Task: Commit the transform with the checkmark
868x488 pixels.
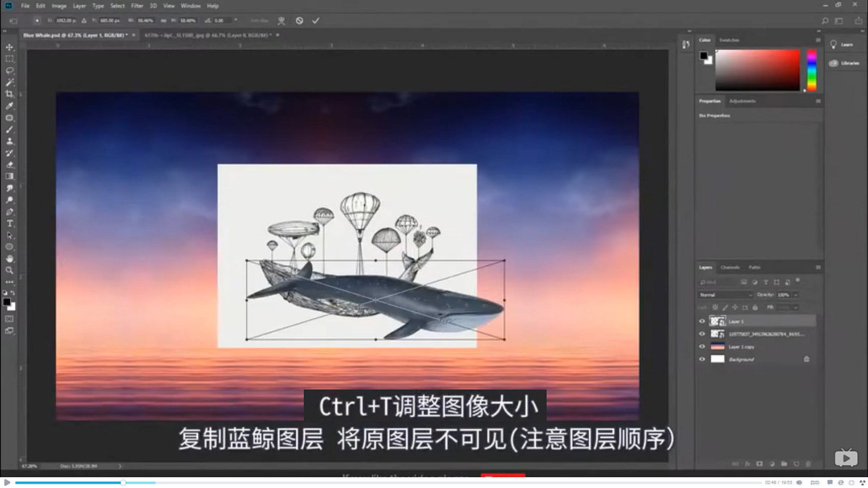Action: click(315, 20)
